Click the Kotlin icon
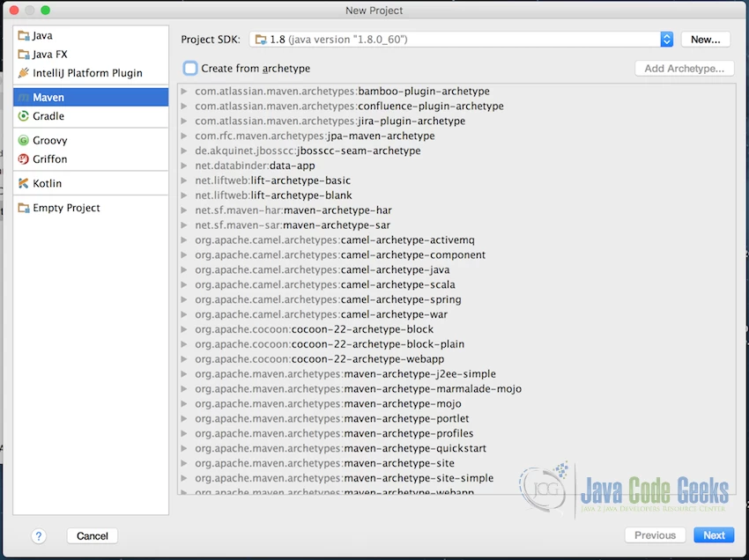The height and width of the screenshot is (560, 749). point(24,183)
